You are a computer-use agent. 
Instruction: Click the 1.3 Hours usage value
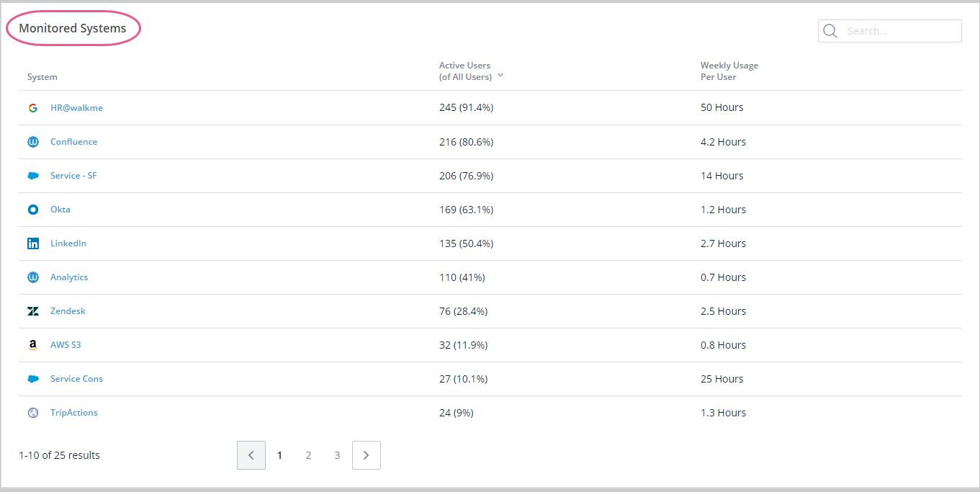(723, 413)
